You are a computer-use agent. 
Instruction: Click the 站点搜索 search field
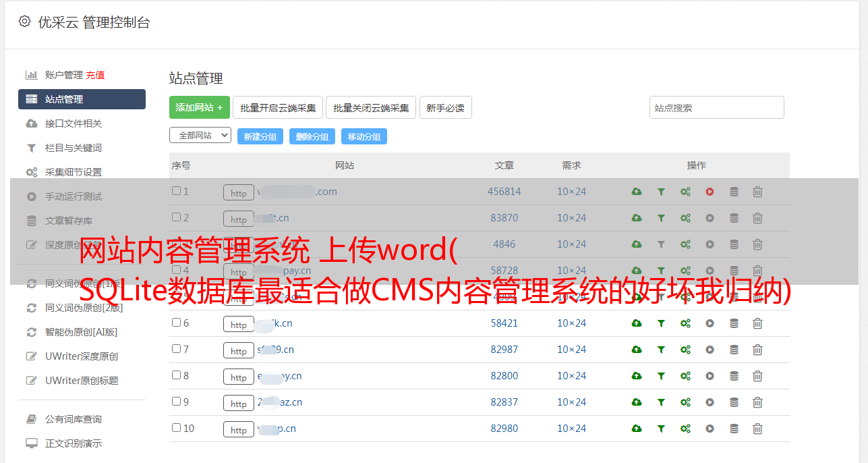pos(717,107)
